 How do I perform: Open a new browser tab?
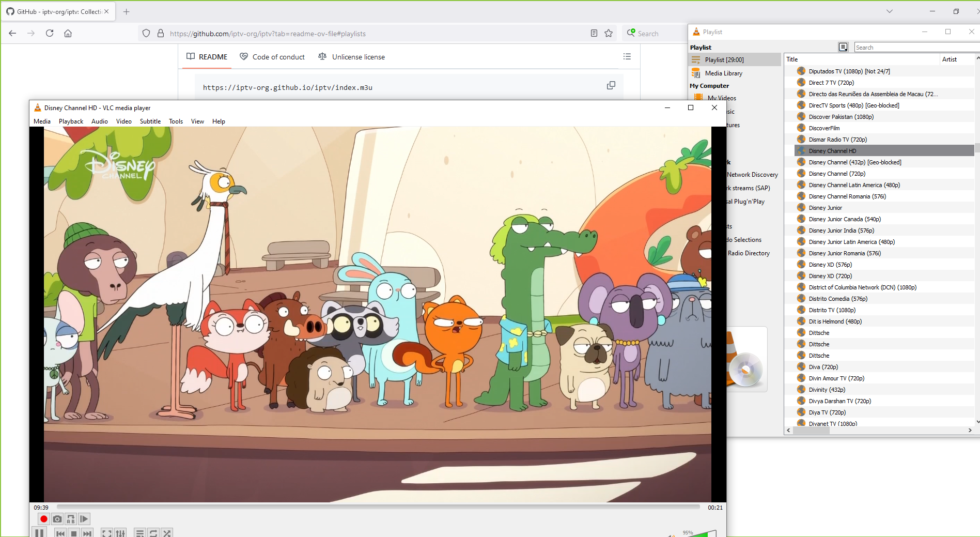tap(127, 11)
